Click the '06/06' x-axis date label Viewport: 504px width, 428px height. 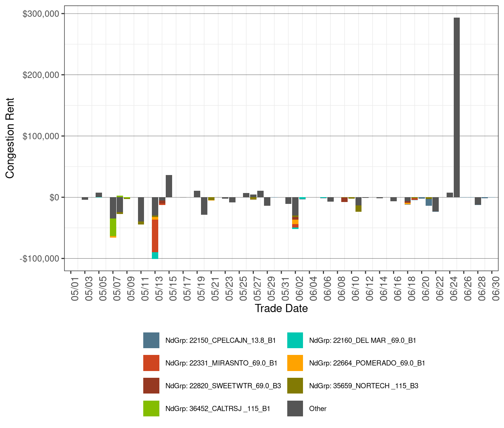[x=327, y=289]
